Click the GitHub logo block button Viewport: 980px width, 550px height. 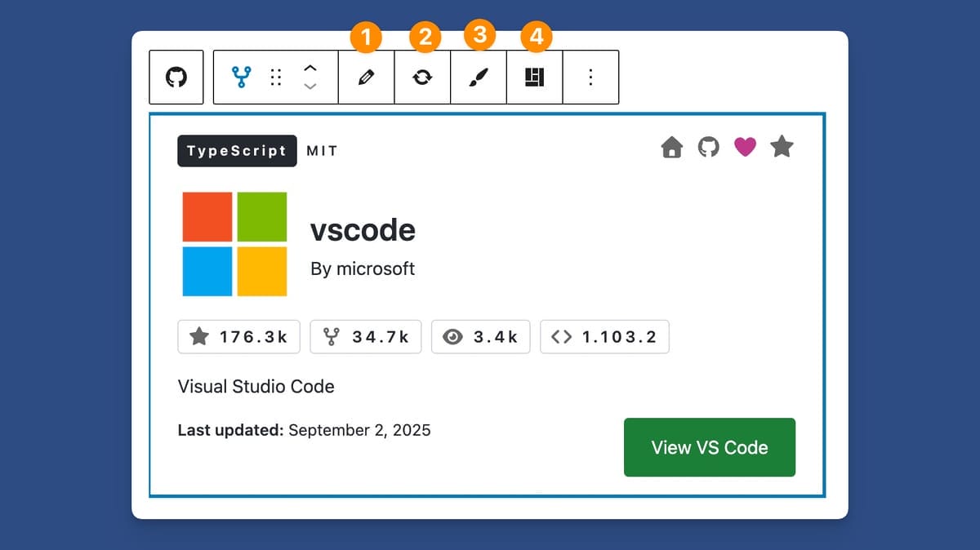(176, 78)
